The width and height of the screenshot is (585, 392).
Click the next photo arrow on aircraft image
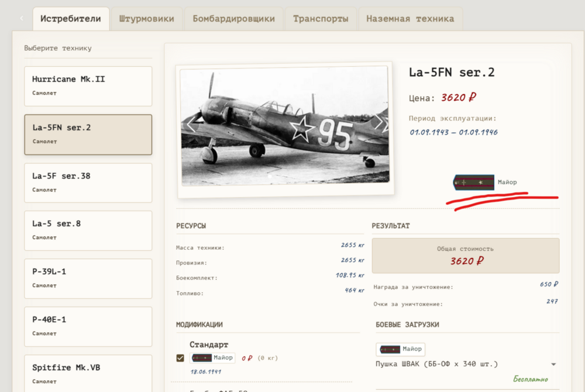[378, 122]
